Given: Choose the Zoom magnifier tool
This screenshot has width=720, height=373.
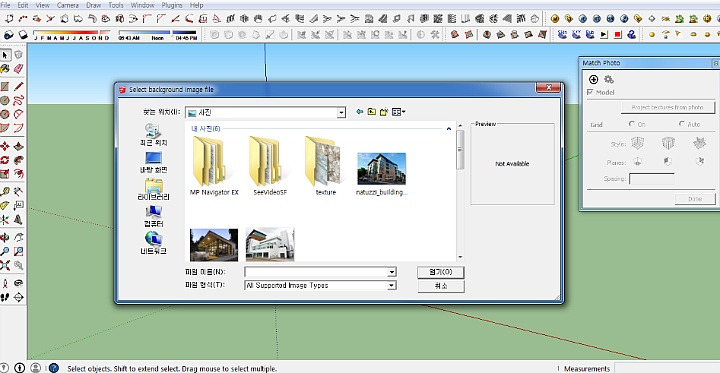Looking at the screenshot, I should point(5,251).
